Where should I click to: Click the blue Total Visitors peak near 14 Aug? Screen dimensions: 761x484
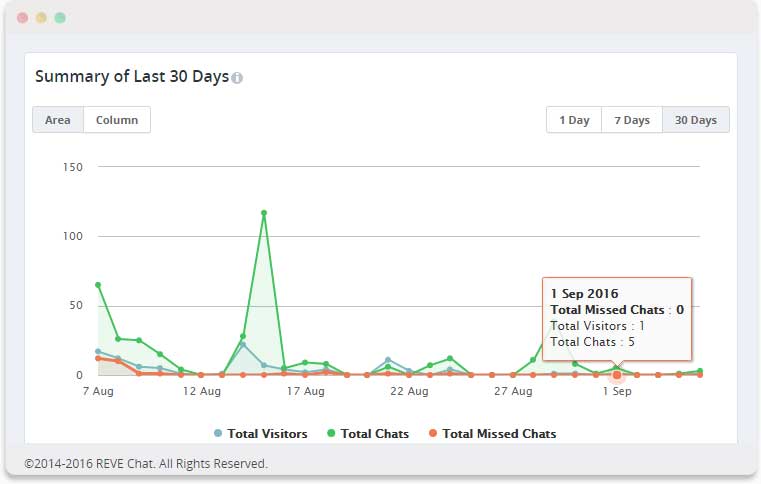[243, 344]
